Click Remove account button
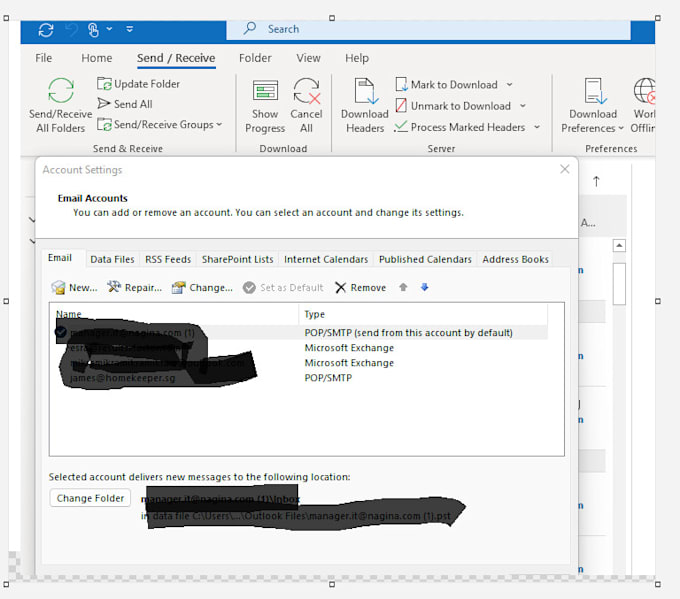Screen dimensions: 680x599 [361, 287]
